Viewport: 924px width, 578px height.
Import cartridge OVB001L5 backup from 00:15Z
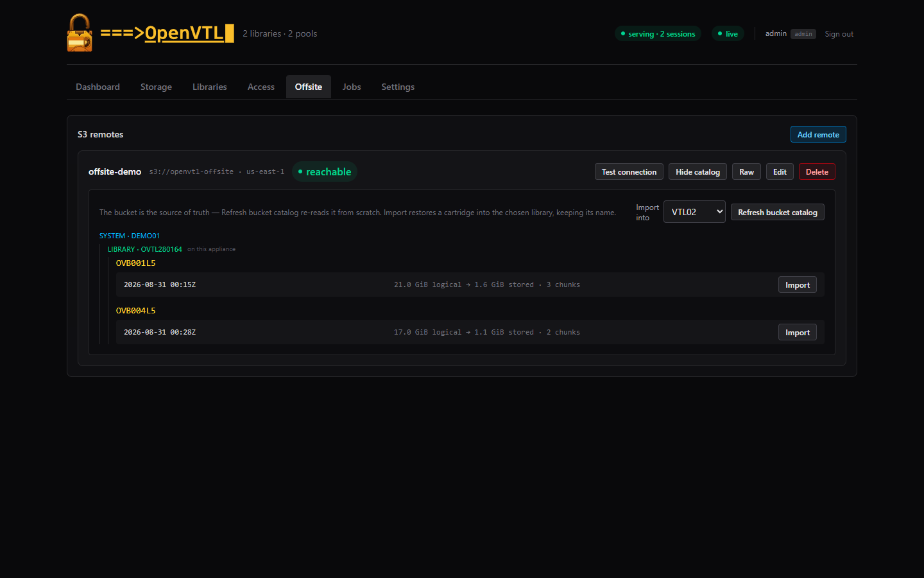pos(798,285)
